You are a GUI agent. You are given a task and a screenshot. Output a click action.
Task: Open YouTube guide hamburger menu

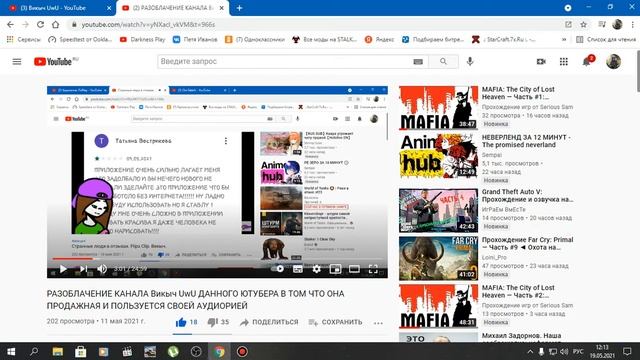[x=17, y=62]
